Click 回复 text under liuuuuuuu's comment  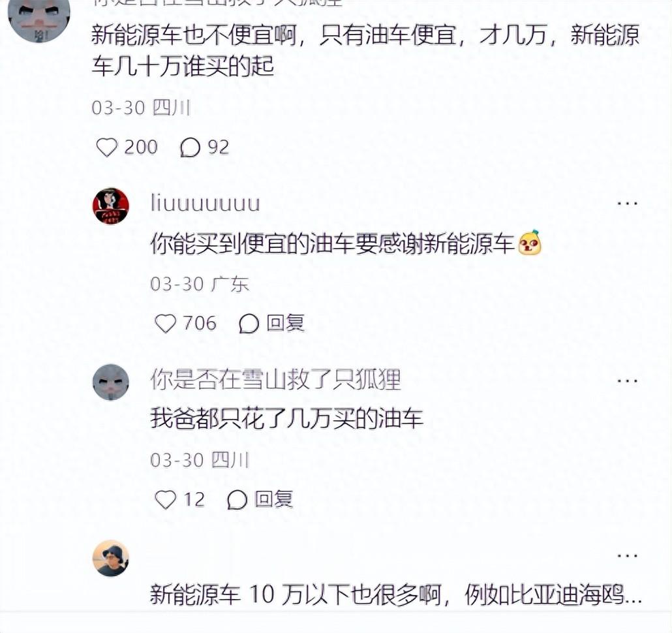(x=285, y=323)
